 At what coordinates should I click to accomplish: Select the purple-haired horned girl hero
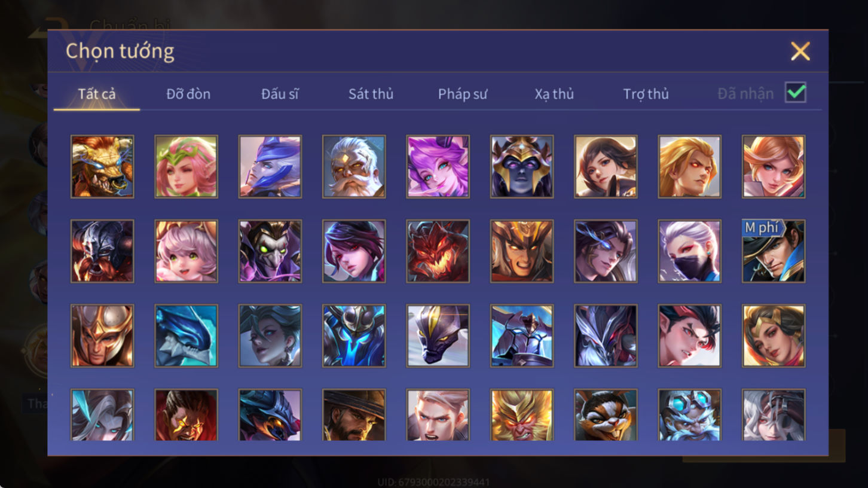coord(438,166)
